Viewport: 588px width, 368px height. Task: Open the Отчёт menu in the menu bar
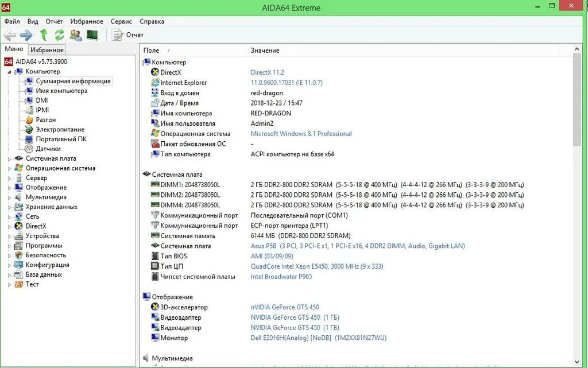click(x=54, y=21)
